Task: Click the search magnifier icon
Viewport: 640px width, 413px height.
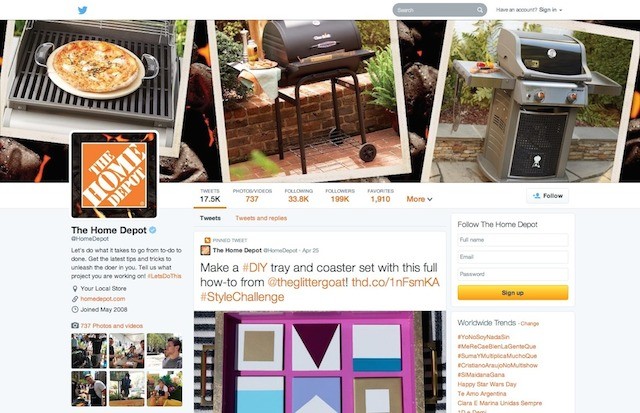Action: (480, 10)
